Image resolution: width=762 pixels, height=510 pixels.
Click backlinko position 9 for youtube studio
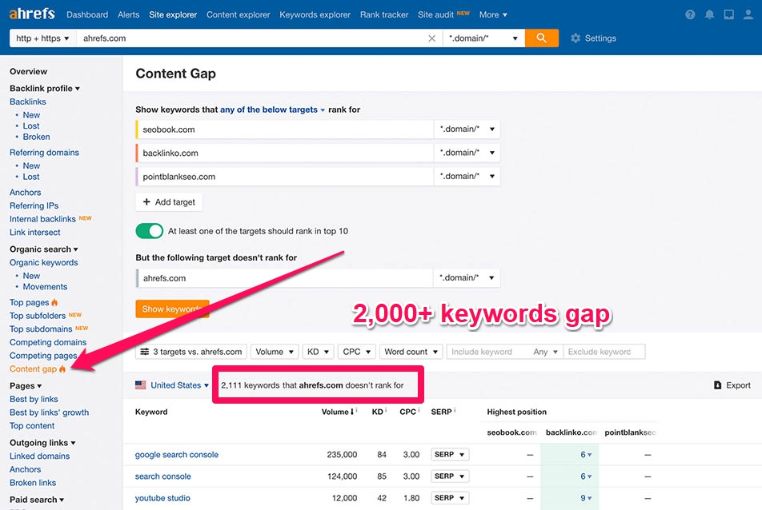[x=586, y=498]
